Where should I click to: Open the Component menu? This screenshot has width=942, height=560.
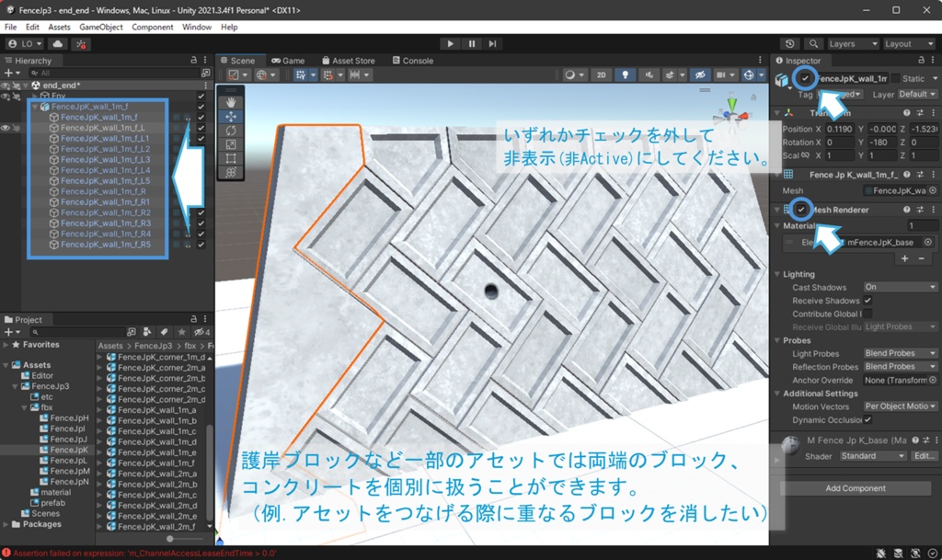152,27
